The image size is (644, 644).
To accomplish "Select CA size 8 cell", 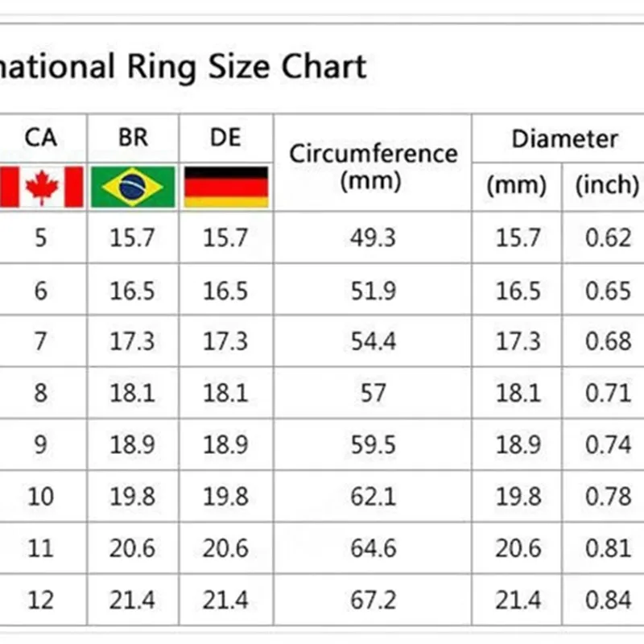I will point(41,394).
